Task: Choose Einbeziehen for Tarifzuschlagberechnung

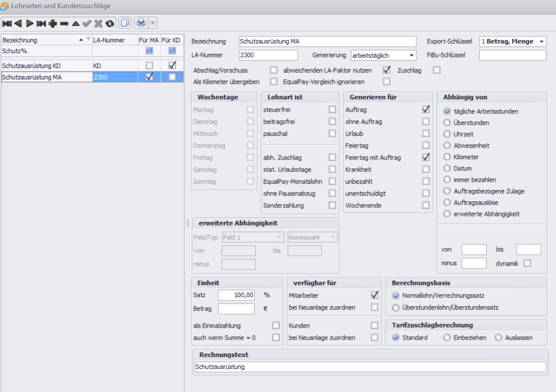Action: pos(447,338)
